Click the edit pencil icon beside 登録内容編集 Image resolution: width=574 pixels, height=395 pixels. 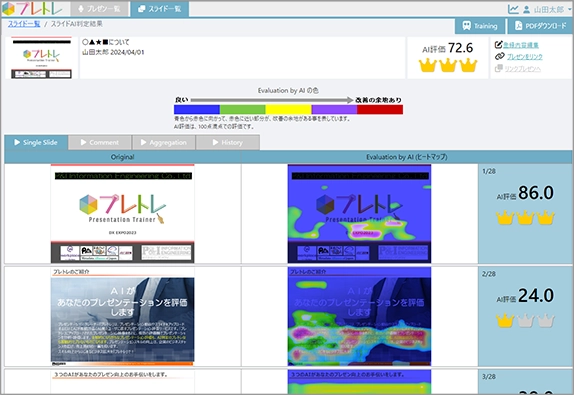(x=498, y=45)
